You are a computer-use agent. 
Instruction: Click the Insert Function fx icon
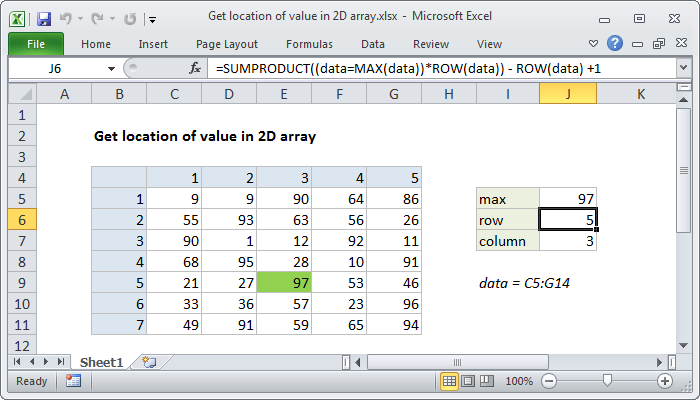coord(195,68)
